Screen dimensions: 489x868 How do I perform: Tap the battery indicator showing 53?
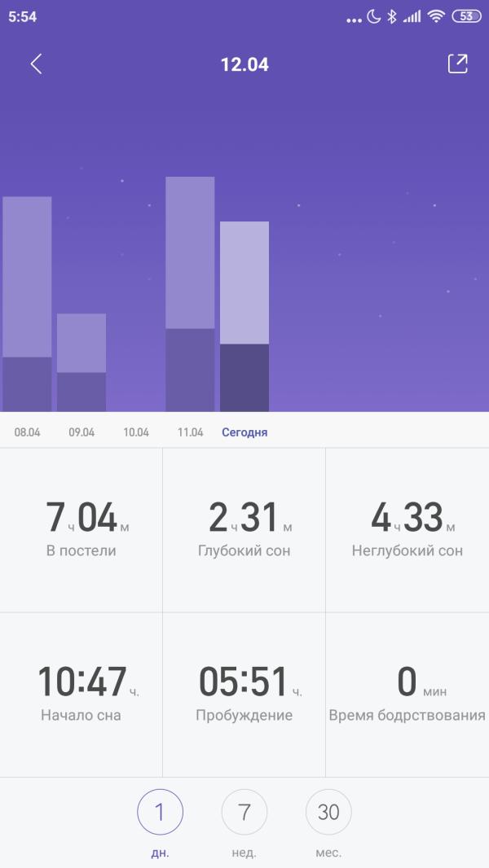click(466, 16)
